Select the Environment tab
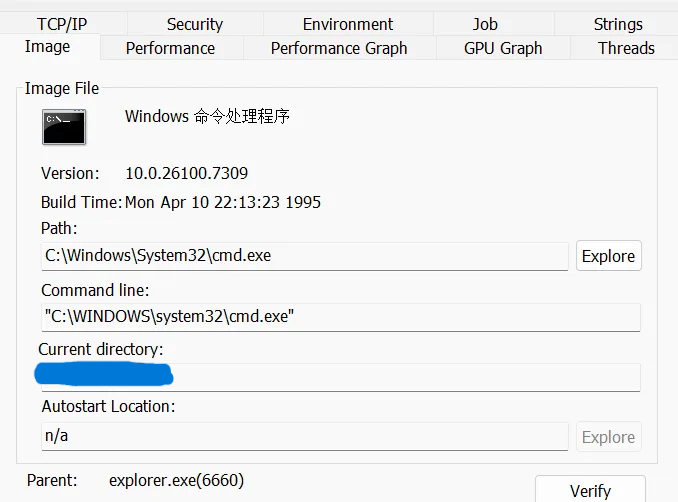This screenshot has width=678, height=502. 348,24
